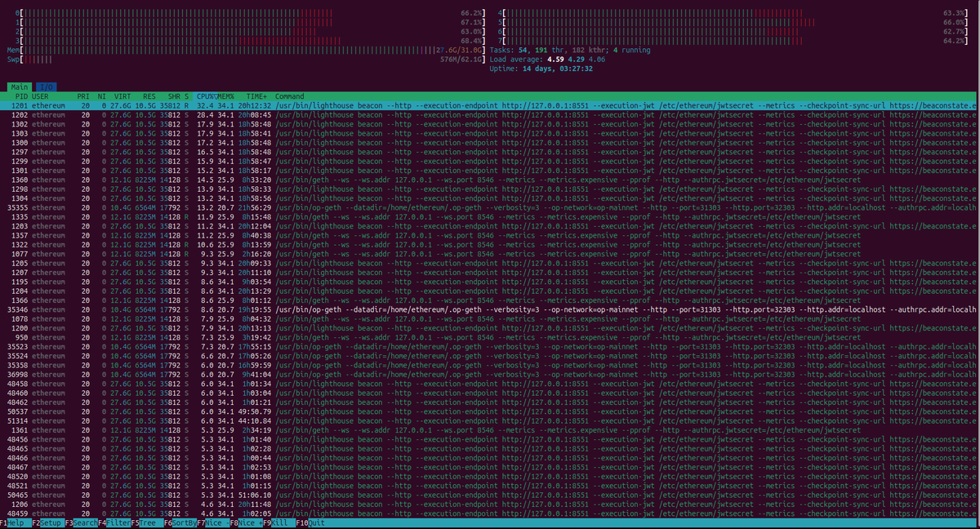The image size is (980, 529).
Task: Click the Swp usage meter bar
Action: click(x=247, y=59)
